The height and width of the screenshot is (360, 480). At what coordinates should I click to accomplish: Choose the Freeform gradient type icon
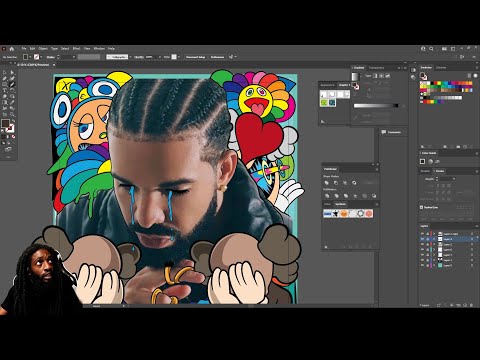pos(388,76)
